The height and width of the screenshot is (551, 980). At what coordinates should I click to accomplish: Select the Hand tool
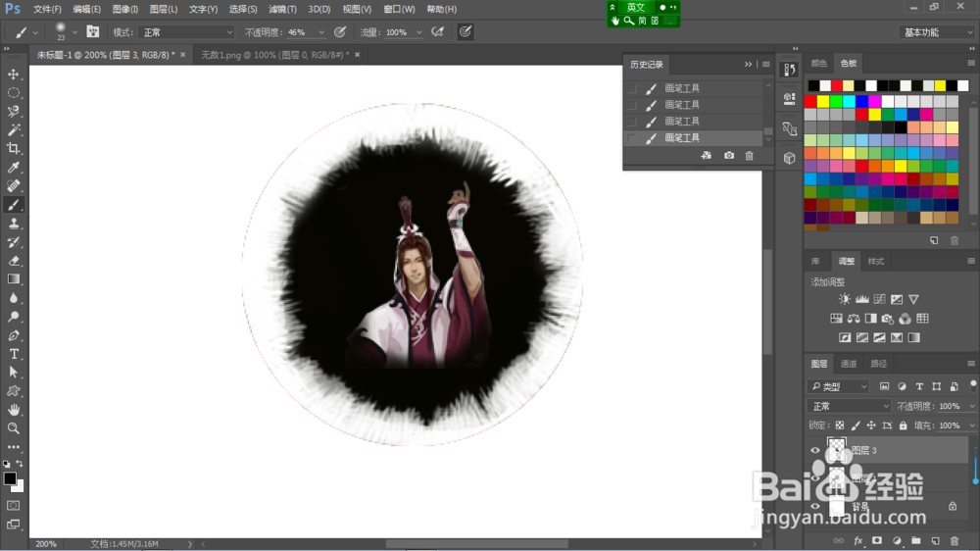pyautogui.click(x=13, y=410)
